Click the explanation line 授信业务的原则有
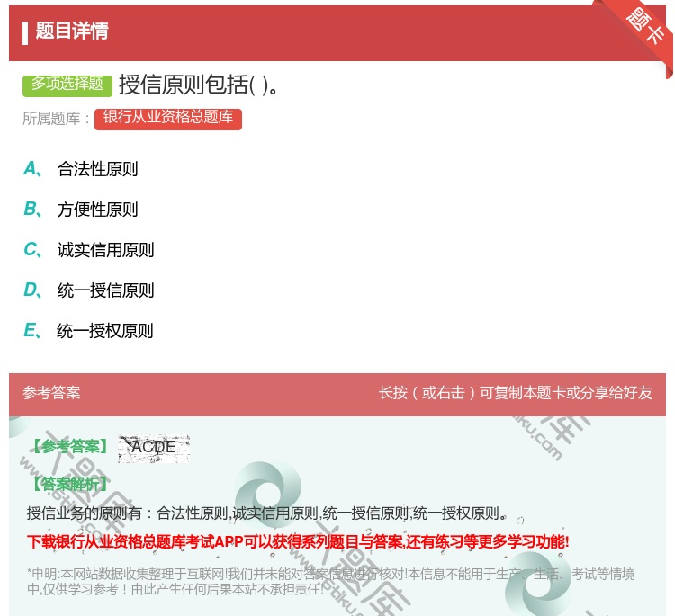The width and height of the screenshot is (675, 616). tap(266, 513)
